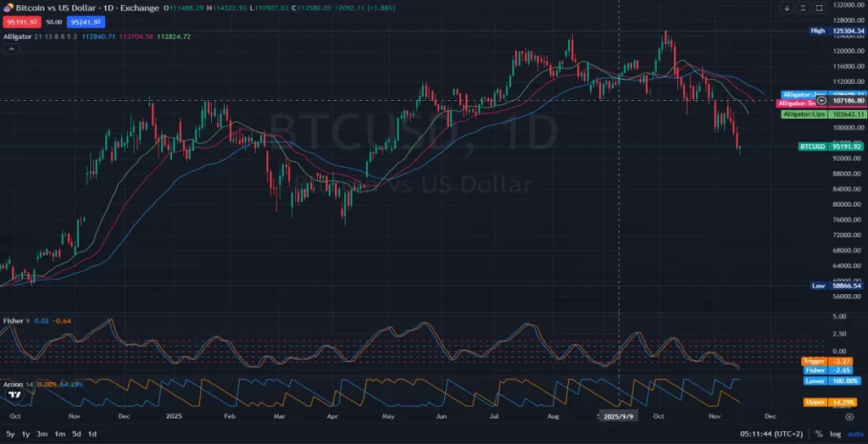Image resolution: width=868 pixels, height=444 pixels.
Task: Select the 1m time range
Action: click(60, 434)
